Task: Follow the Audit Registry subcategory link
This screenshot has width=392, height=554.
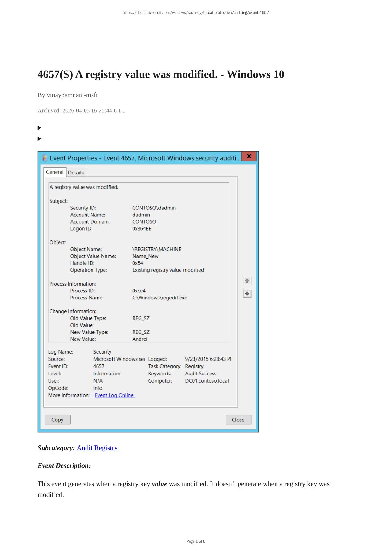Action: (x=97, y=448)
